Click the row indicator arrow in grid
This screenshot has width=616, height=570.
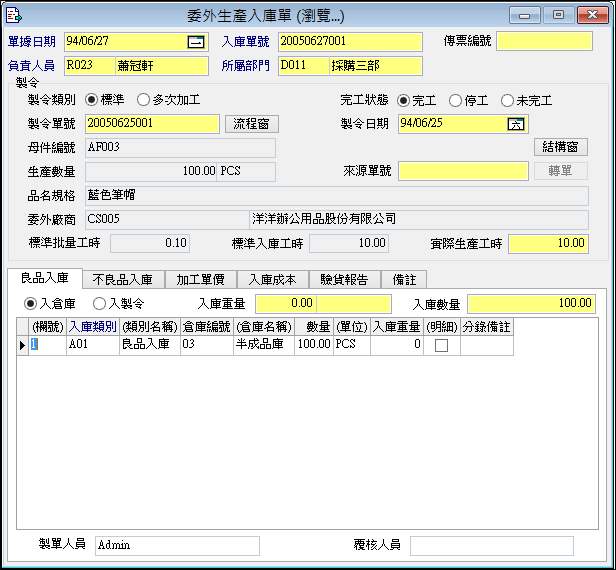click(22, 345)
